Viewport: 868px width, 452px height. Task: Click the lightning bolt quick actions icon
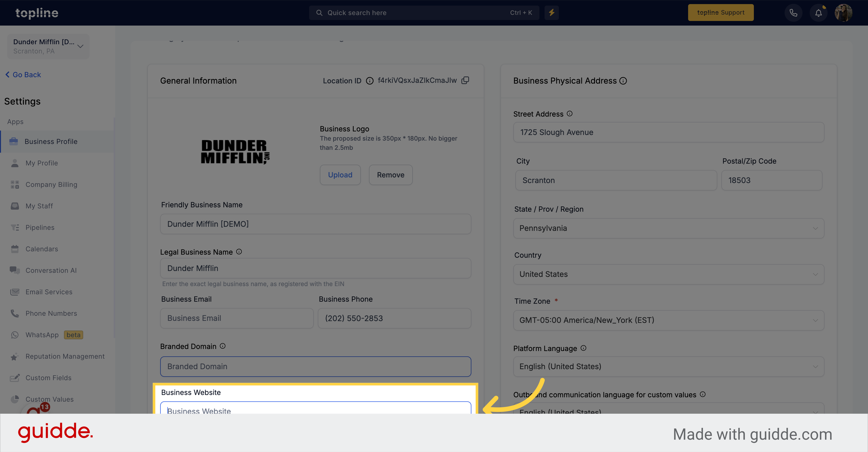pyautogui.click(x=552, y=13)
